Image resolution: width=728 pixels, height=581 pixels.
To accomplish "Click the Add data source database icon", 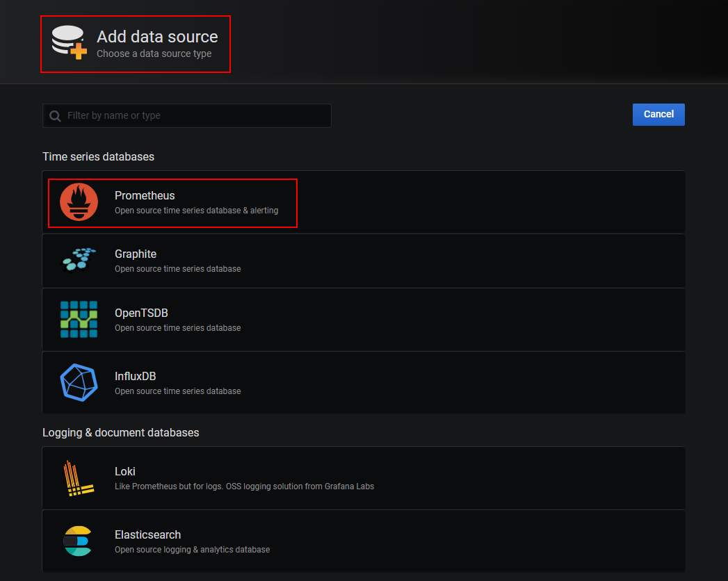I will [x=69, y=42].
